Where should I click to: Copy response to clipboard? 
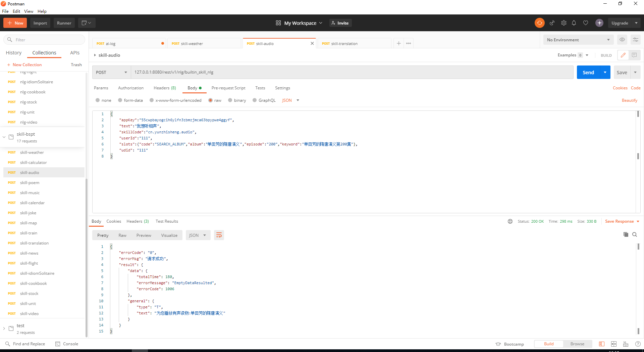pyautogui.click(x=626, y=234)
